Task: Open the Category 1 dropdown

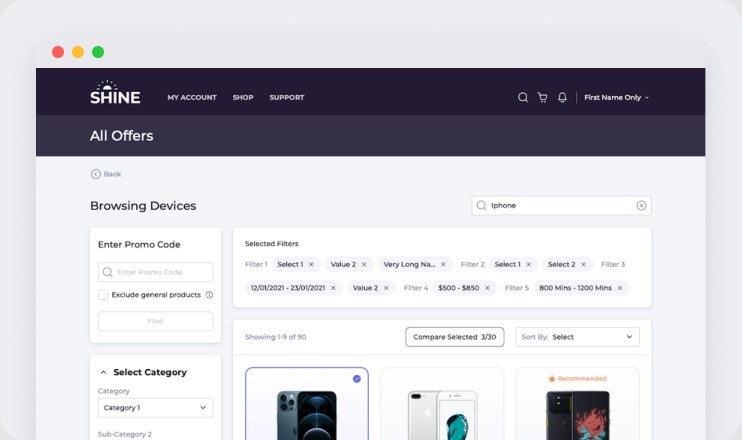Action: click(155, 408)
